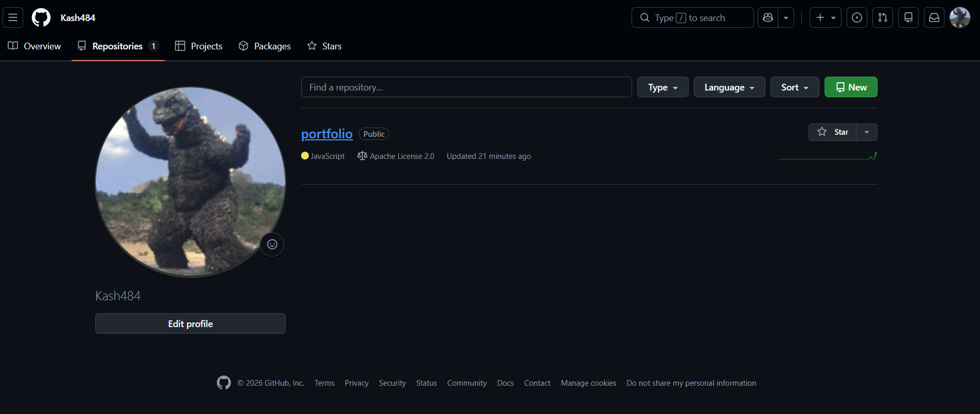This screenshot has width=980, height=414.
Task: Click Manage cookies in footer
Action: (588, 383)
